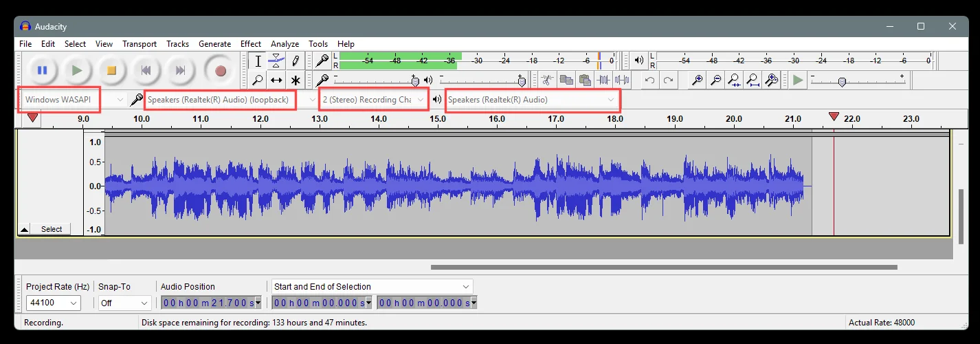Open the Select menu
Screen dimensions: 980x344
coord(76,43)
